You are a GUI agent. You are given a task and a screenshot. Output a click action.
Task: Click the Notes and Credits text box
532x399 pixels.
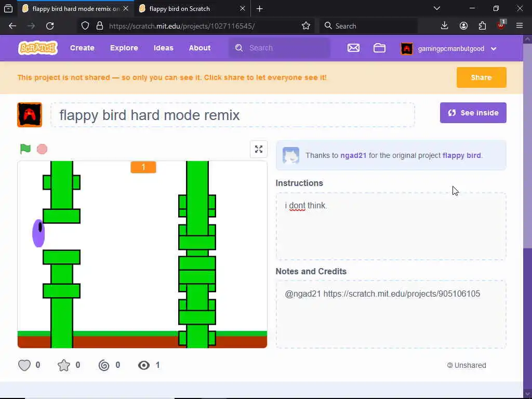[391, 314]
